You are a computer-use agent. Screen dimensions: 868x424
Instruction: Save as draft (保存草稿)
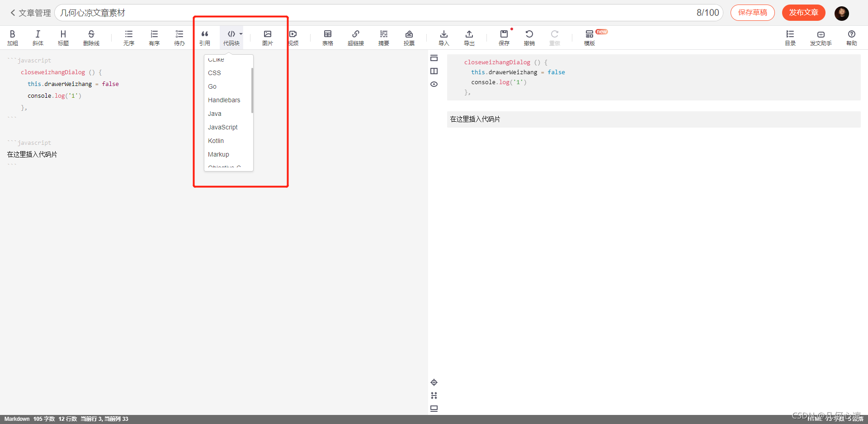(753, 13)
